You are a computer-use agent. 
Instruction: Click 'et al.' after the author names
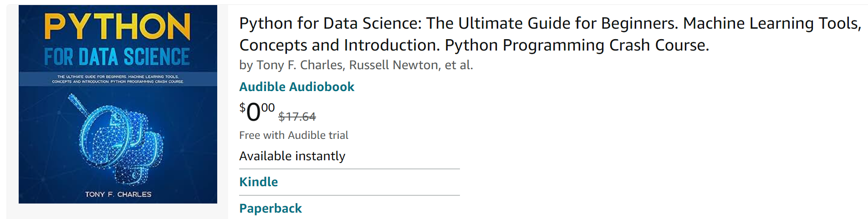pos(459,65)
